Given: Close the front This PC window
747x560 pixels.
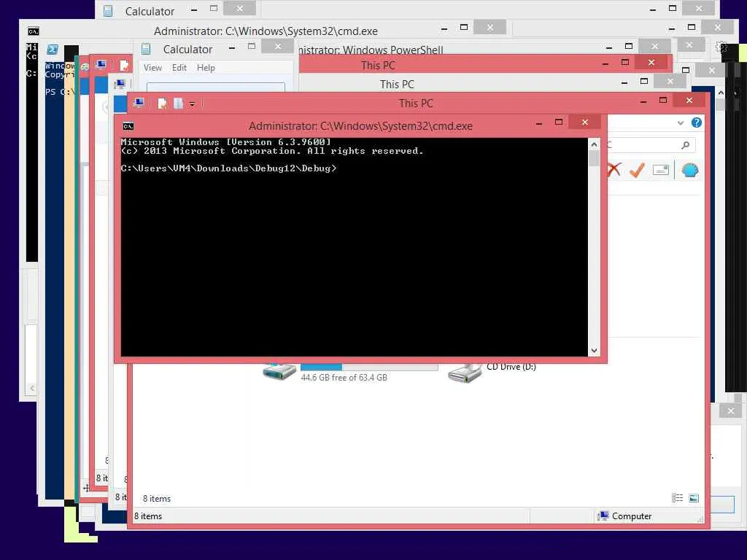Looking at the screenshot, I should point(689,100).
